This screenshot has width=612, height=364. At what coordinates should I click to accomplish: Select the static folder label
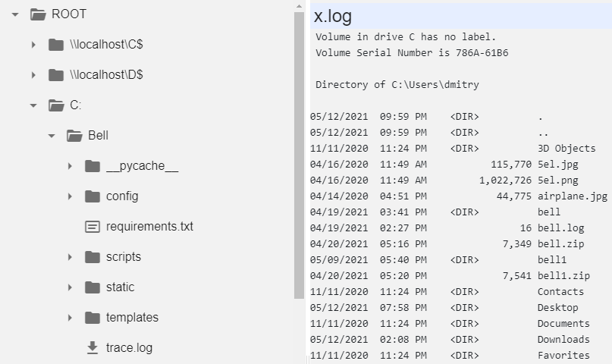click(x=121, y=287)
